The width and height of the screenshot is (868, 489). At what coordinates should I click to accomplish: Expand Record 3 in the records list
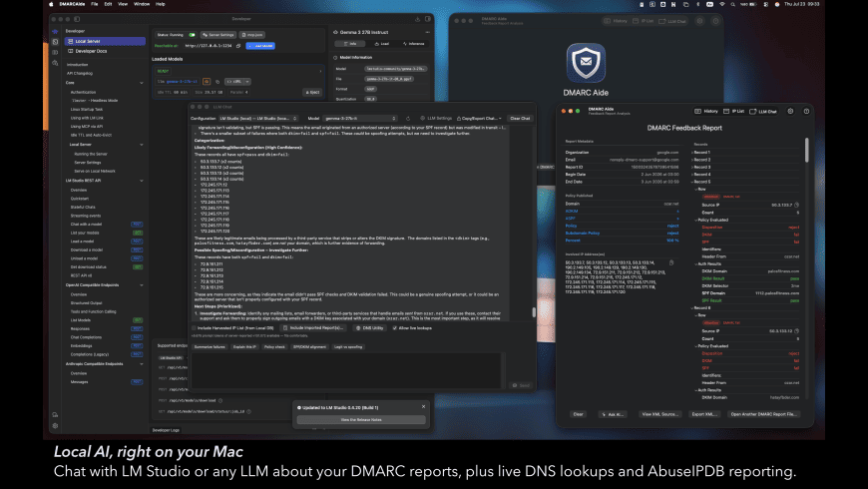(692, 167)
